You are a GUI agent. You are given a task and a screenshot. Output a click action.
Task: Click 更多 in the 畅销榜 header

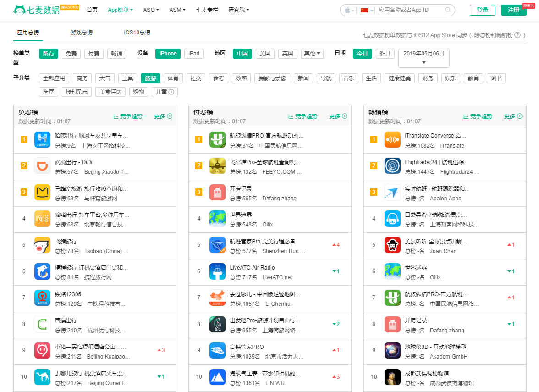pos(513,116)
